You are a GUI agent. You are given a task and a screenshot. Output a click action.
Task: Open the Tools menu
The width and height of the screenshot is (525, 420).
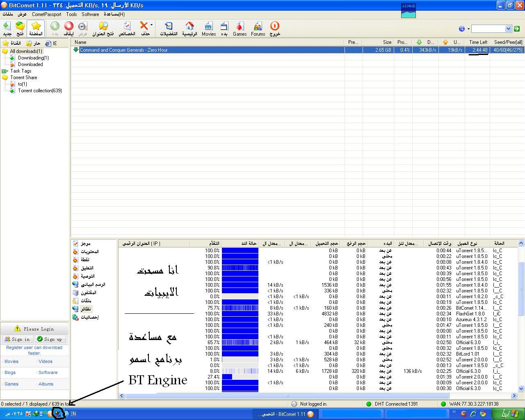71,14
